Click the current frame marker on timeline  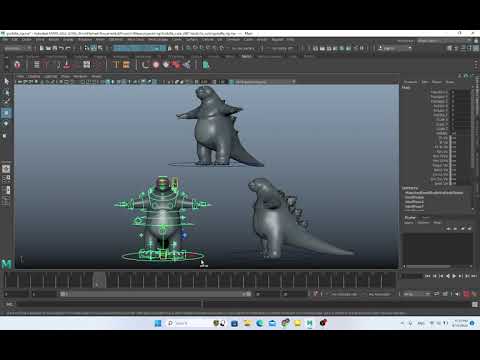(99, 280)
